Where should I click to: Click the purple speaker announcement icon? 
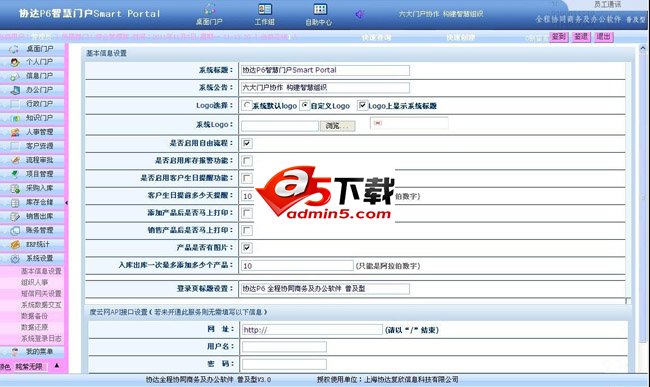point(360,15)
